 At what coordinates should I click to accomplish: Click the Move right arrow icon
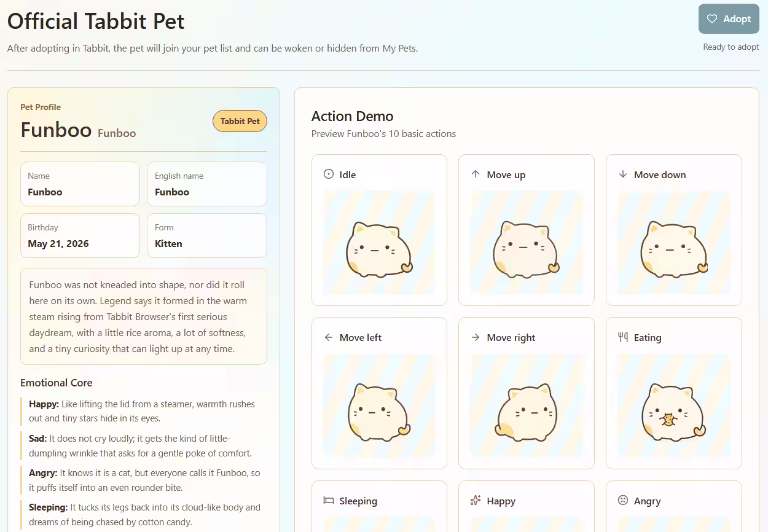point(476,337)
